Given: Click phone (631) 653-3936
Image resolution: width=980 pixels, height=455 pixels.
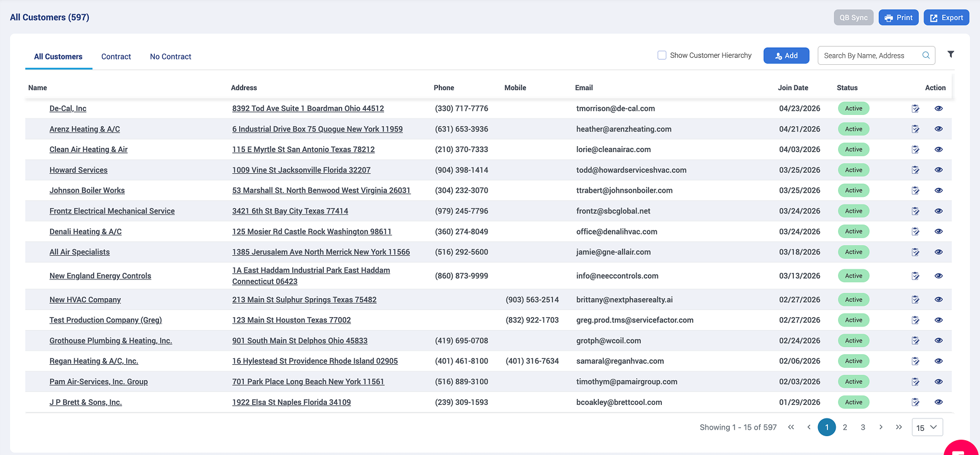Looking at the screenshot, I should click(461, 129).
